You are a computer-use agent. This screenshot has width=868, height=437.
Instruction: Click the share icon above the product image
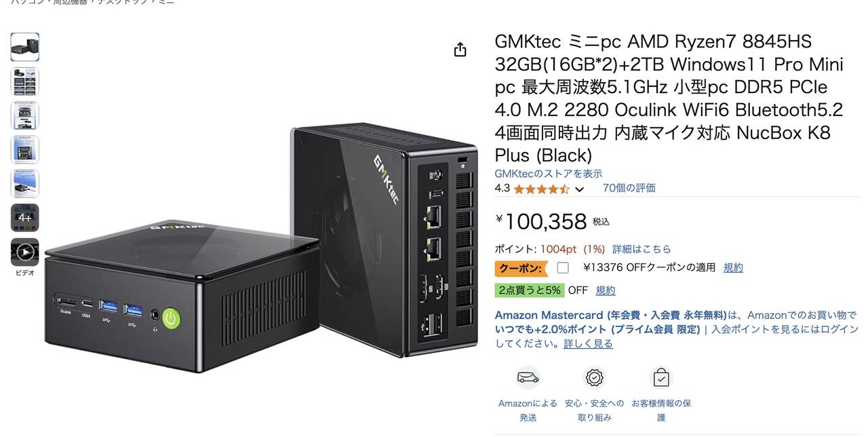pos(460,50)
